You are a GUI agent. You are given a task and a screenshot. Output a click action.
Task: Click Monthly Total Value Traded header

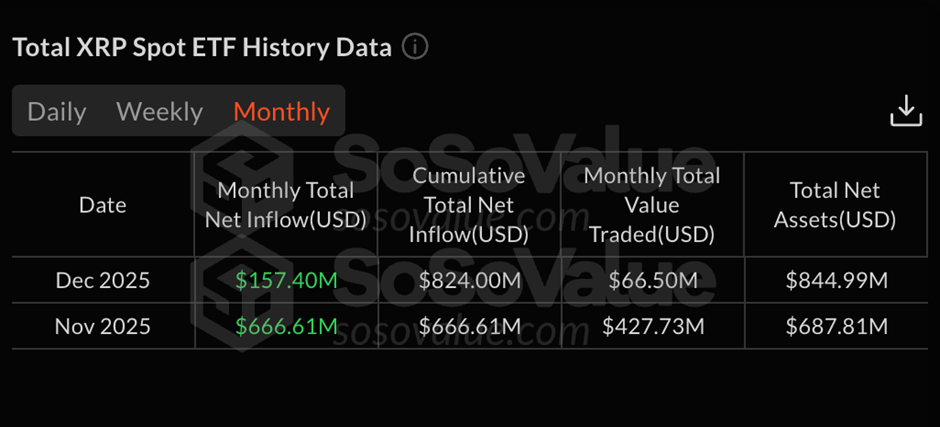coord(651,205)
